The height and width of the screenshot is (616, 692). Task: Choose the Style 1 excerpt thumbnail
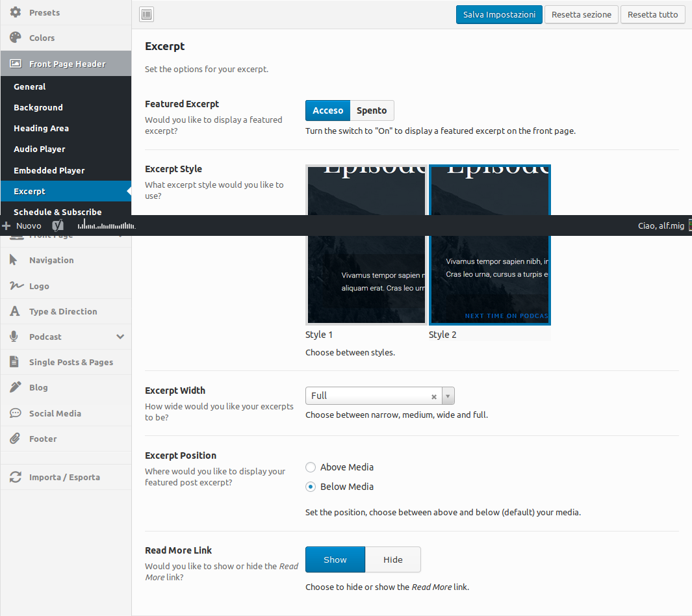[366, 244]
